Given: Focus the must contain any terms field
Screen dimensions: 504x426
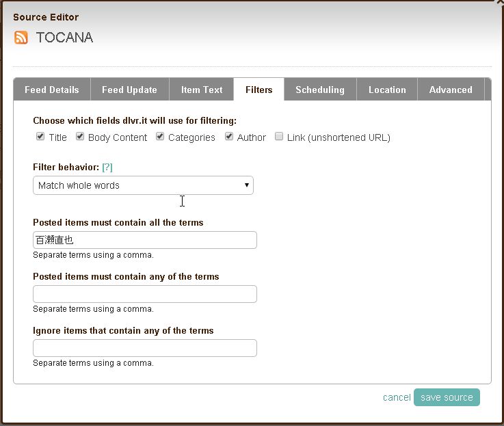Looking at the screenshot, I should coord(145,294).
